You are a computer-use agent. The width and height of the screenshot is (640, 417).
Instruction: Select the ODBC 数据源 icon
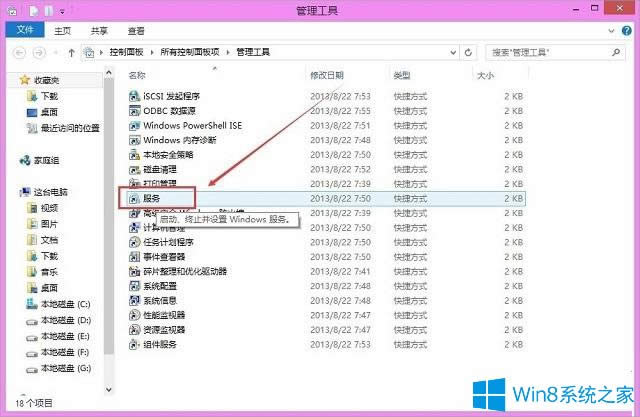134,111
